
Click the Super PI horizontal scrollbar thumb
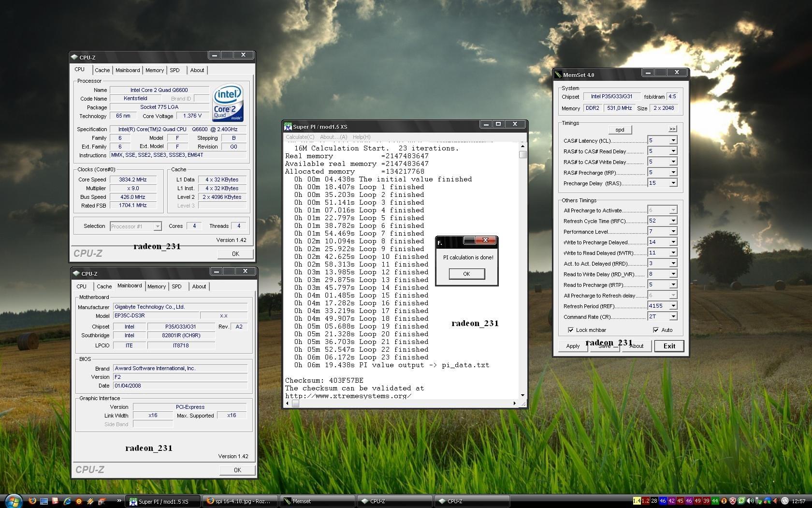tap(296, 403)
